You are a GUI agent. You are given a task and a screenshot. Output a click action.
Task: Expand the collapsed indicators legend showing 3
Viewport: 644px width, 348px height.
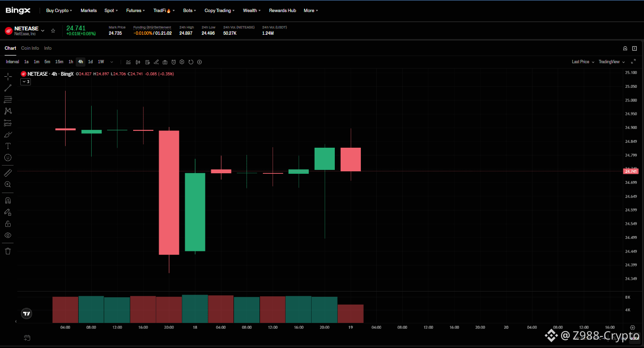pyautogui.click(x=26, y=82)
